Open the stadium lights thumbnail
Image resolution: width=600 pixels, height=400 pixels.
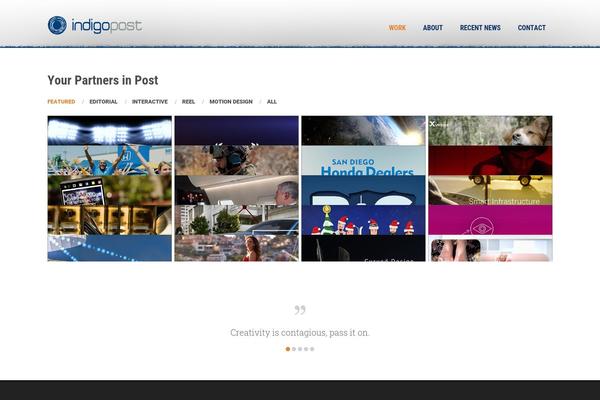pyautogui.click(x=110, y=131)
